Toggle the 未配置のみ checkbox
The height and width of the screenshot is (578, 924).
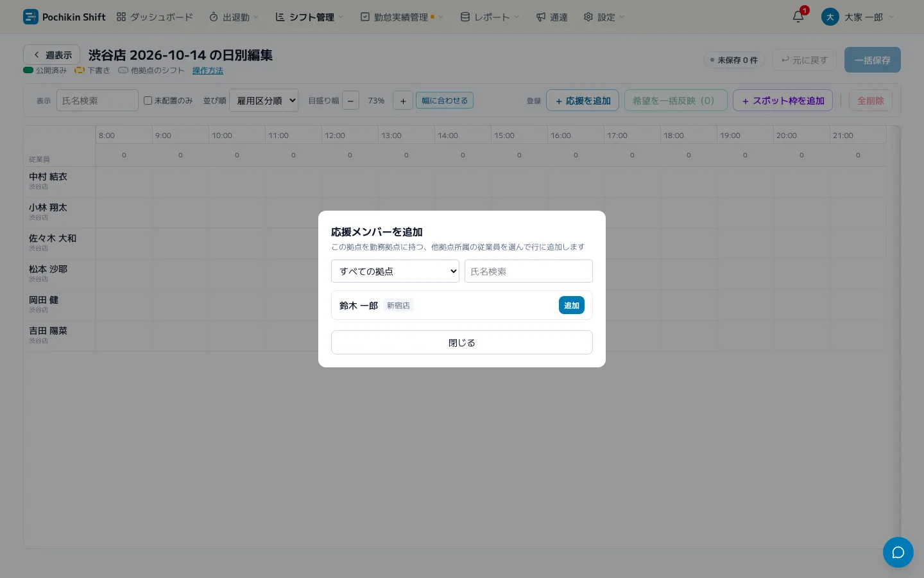[148, 101]
